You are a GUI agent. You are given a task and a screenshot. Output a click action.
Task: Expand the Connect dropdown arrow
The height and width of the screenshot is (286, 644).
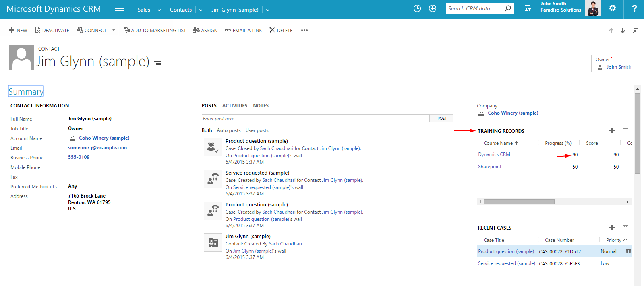[114, 30]
